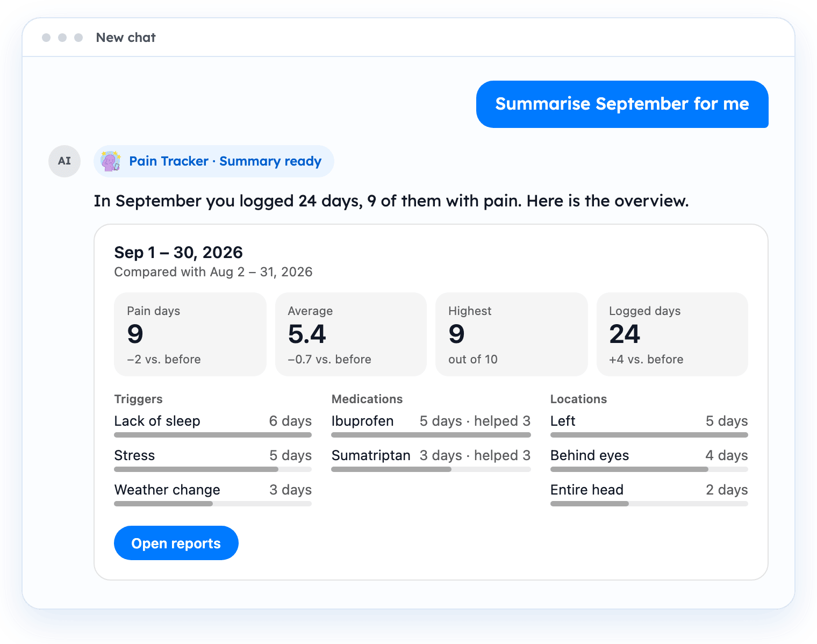
Task: Click the 5 days · helped 3 value
Action: pos(475,421)
